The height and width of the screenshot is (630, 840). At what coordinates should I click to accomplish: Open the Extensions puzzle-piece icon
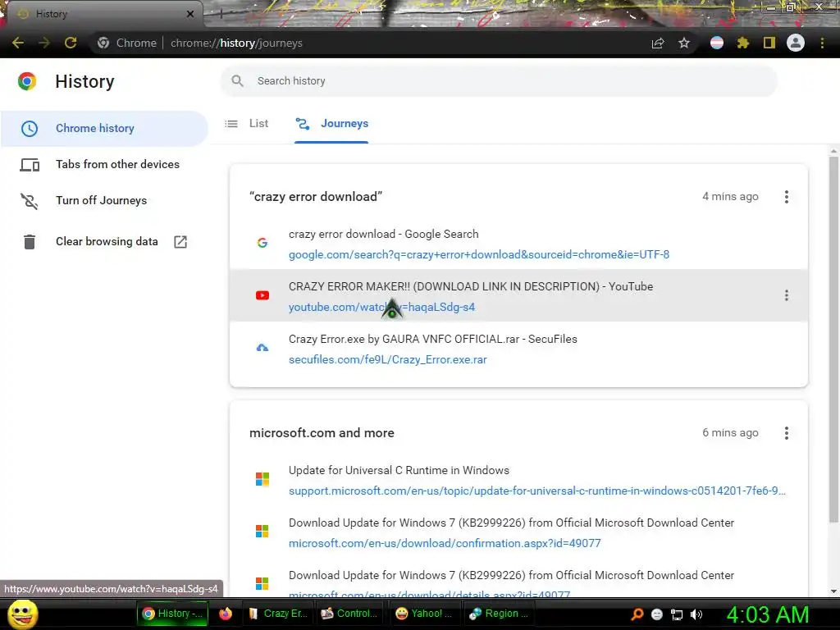click(742, 43)
